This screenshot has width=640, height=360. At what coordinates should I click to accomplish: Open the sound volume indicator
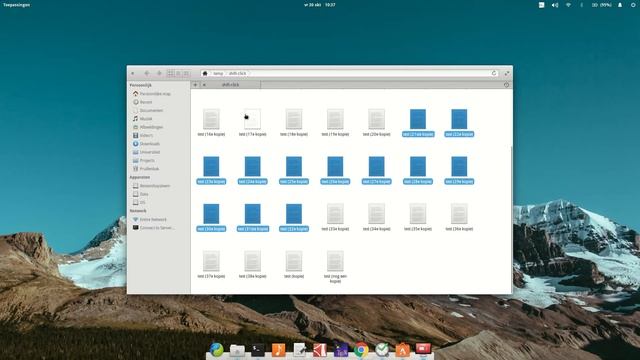pyautogui.click(x=555, y=5)
